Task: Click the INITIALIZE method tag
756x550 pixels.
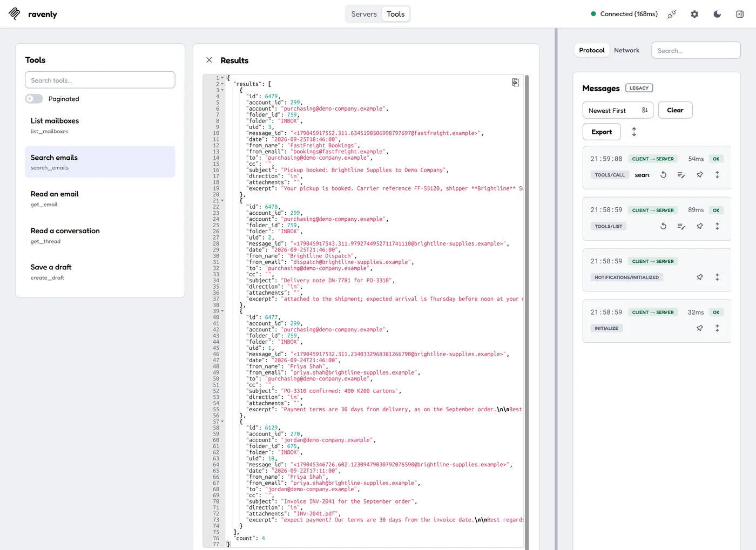Action: (x=606, y=328)
